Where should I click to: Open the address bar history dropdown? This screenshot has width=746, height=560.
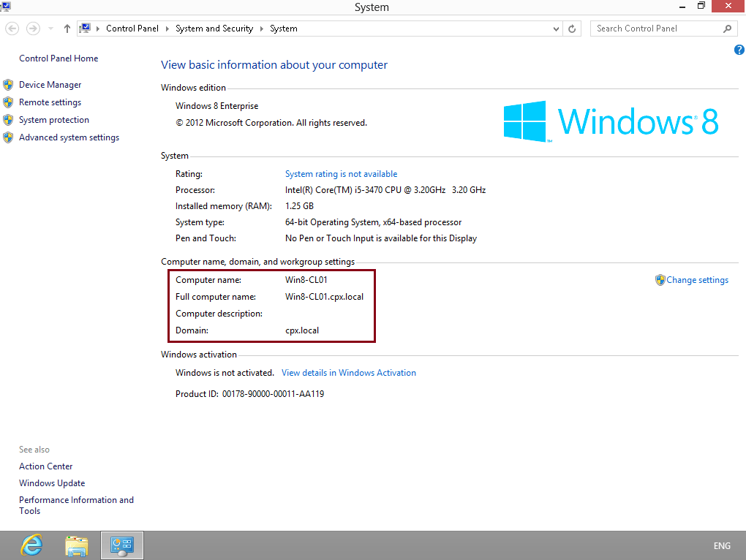(x=556, y=29)
